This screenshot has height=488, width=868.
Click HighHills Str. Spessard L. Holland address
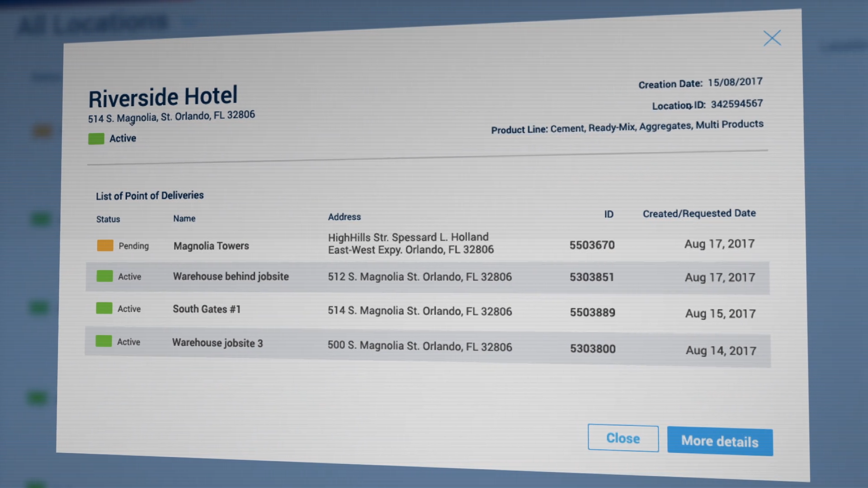click(411, 244)
